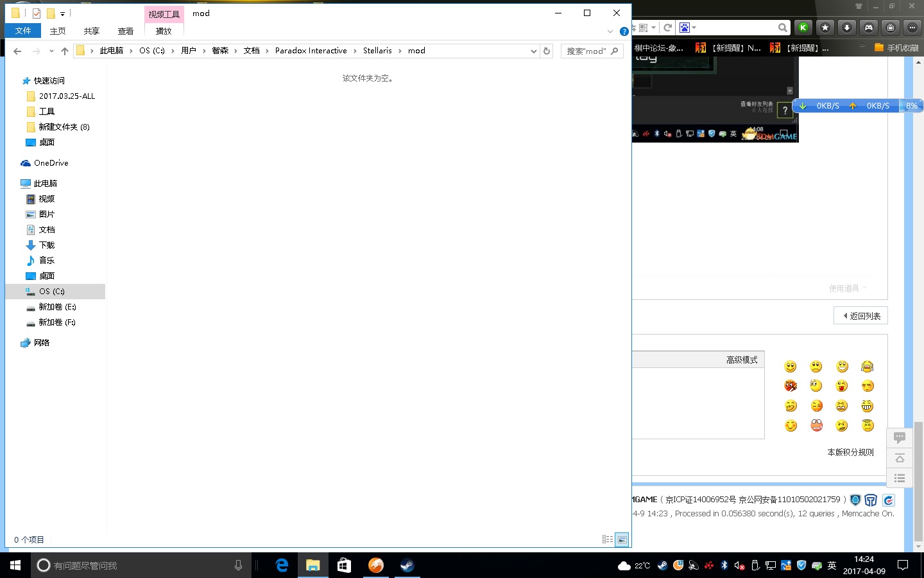Show more bookmarks with the double chevron
The height and width of the screenshot is (578, 924).
(x=862, y=46)
